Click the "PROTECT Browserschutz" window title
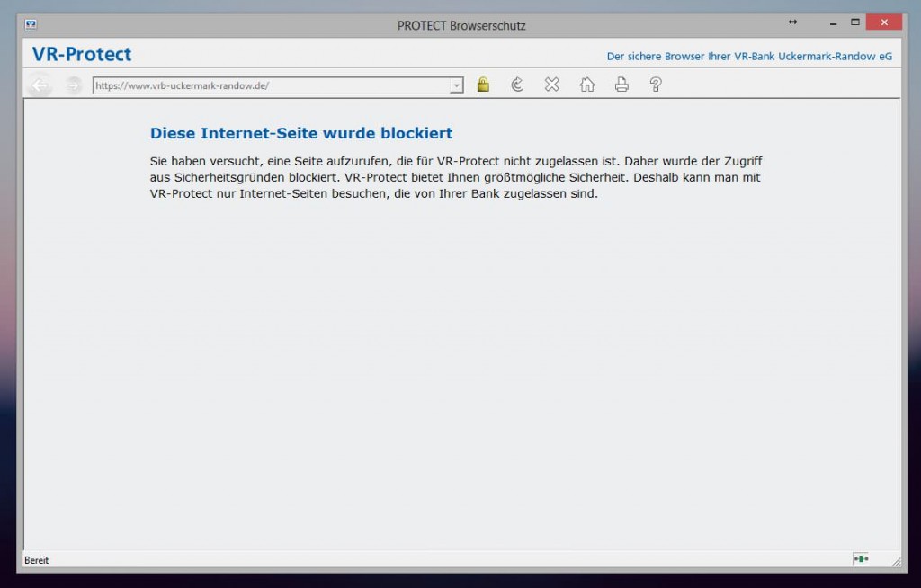921x588 pixels. [461, 26]
